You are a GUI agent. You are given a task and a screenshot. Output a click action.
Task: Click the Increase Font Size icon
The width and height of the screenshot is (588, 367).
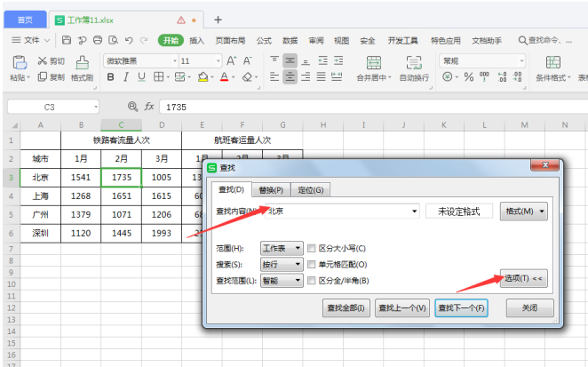tap(231, 60)
